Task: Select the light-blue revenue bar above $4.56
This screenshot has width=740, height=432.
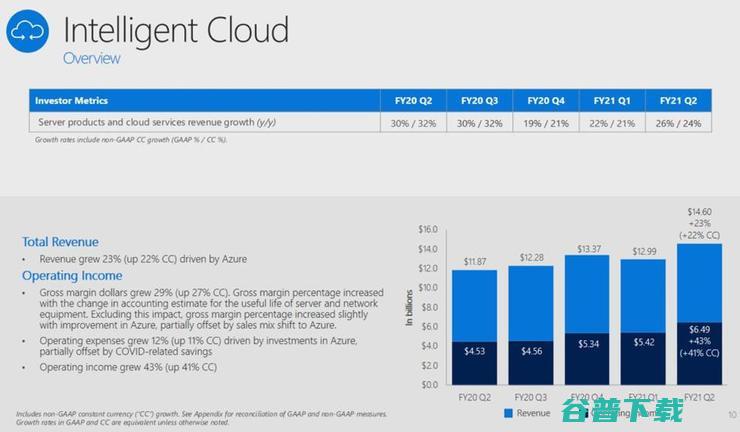Action: pyautogui.click(x=531, y=304)
